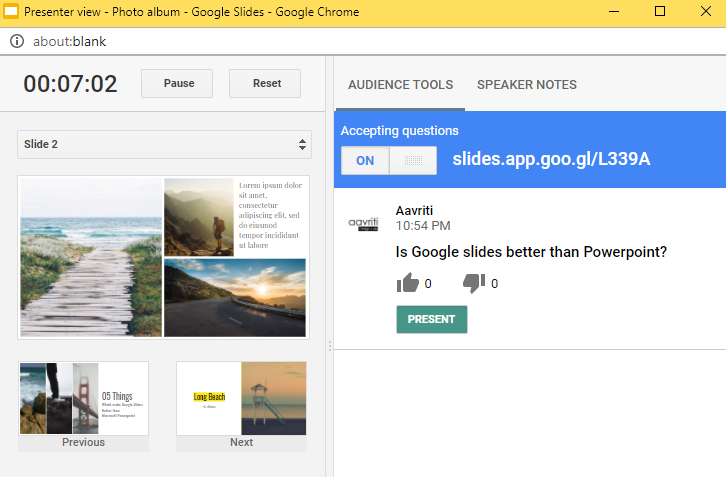
Task: Click the Google Slides icon in the title bar
Action: coord(11,12)
